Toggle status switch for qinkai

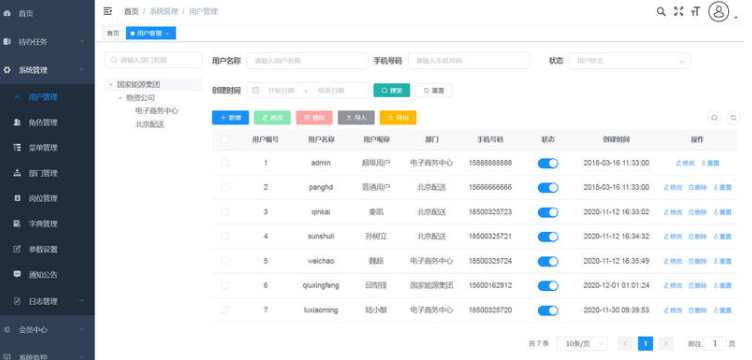click(548, 212)
